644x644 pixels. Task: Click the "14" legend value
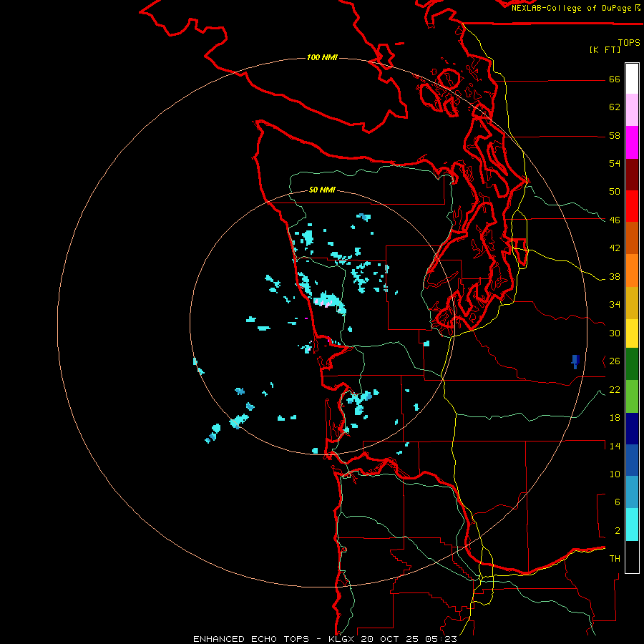[615, 446]
